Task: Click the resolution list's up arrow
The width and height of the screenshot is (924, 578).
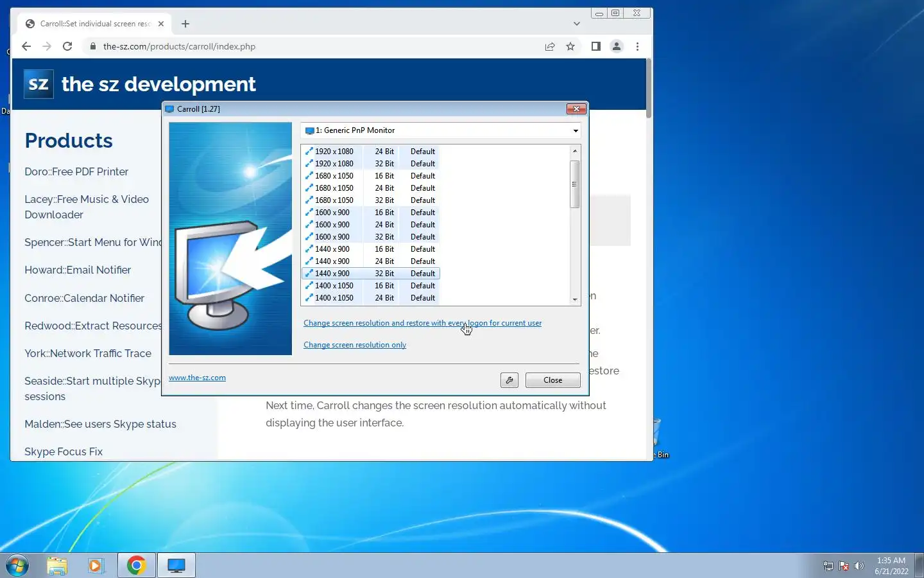Action: pyautogui.click(x=575, y=151)
